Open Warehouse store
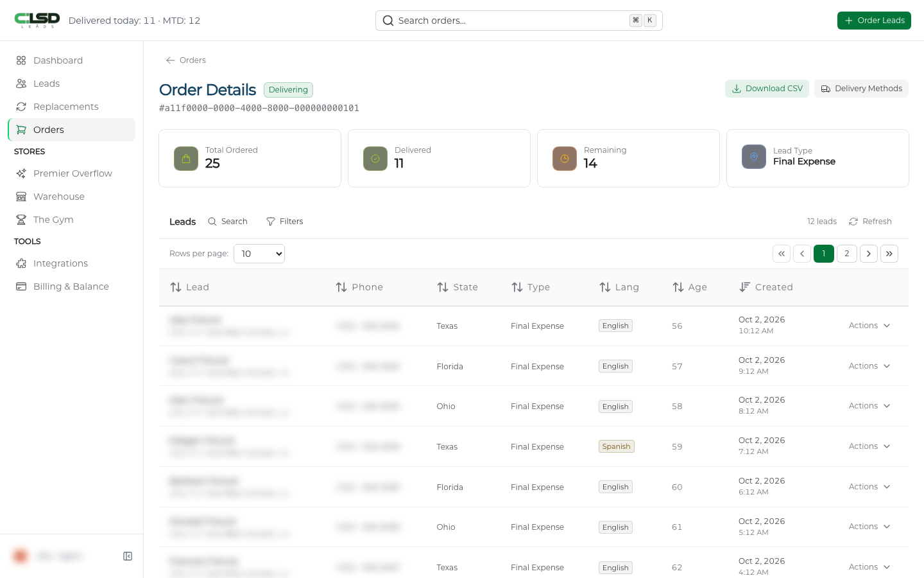The width and height of the screenshot is (924, 578). [x=71, y=197]
